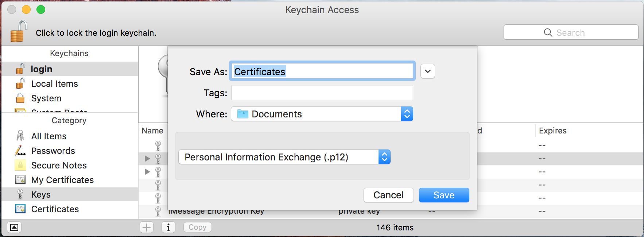The width and height of the screenshot is (644, 237).
Task: Select the login keychain
Action: pyautogui.click(x=70, y=69)
